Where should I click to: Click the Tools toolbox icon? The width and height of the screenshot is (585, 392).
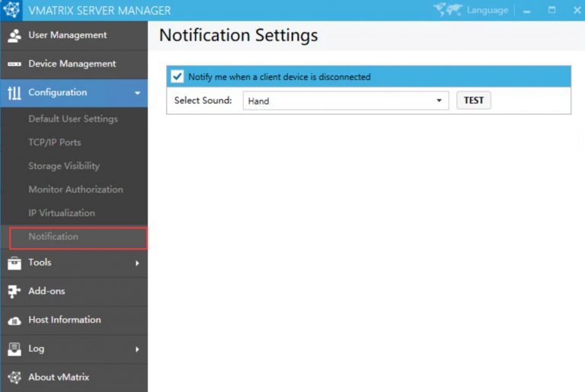coord(14,263)
